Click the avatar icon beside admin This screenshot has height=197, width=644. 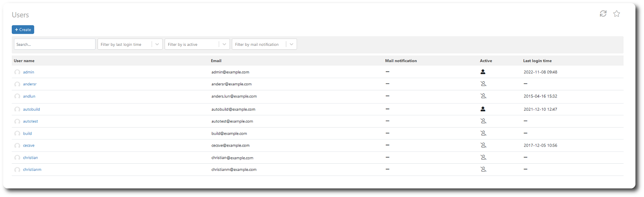point(17,72)
